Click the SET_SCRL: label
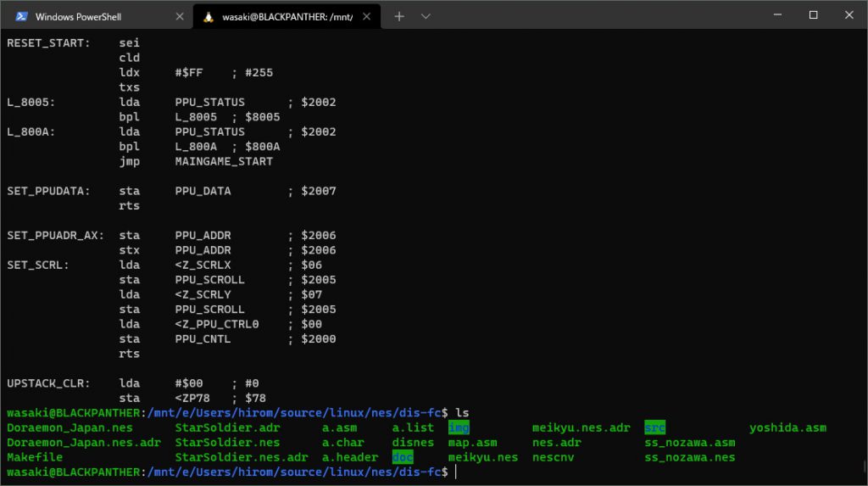The width and height of the screenshot is (868, 486). pyautogui.click(x=38, y=265)
